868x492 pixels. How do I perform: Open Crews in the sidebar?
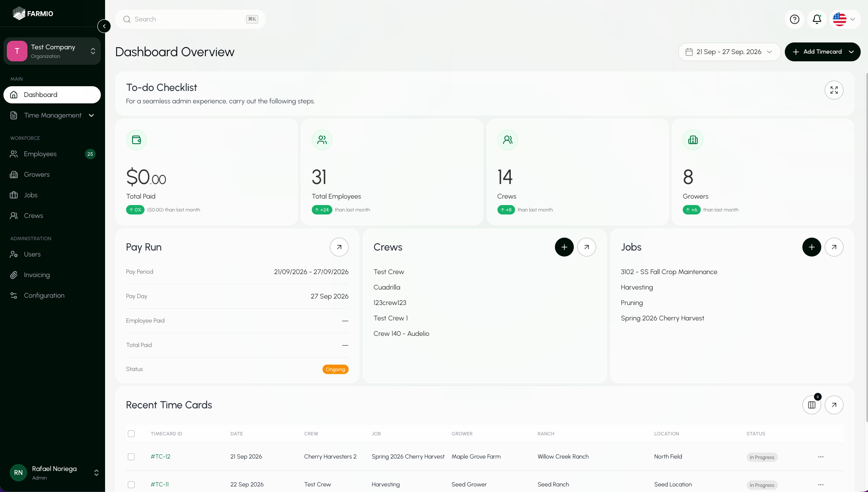coord(52,216)
